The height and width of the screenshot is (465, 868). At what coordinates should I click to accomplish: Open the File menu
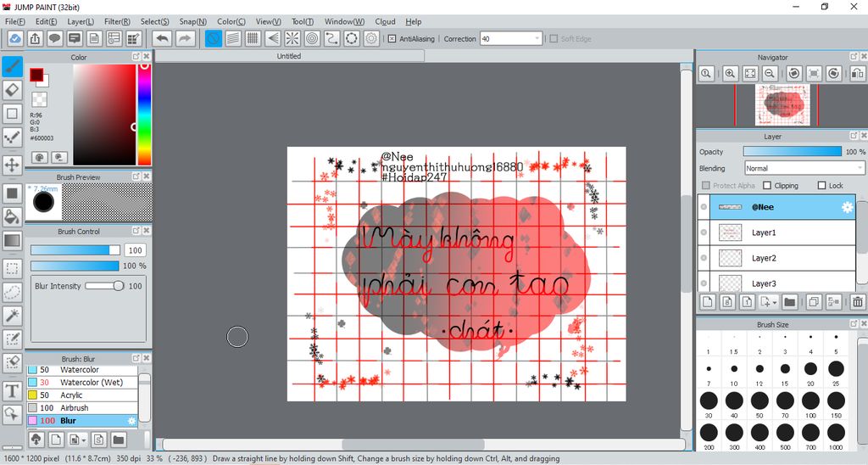tap(15, 21)
